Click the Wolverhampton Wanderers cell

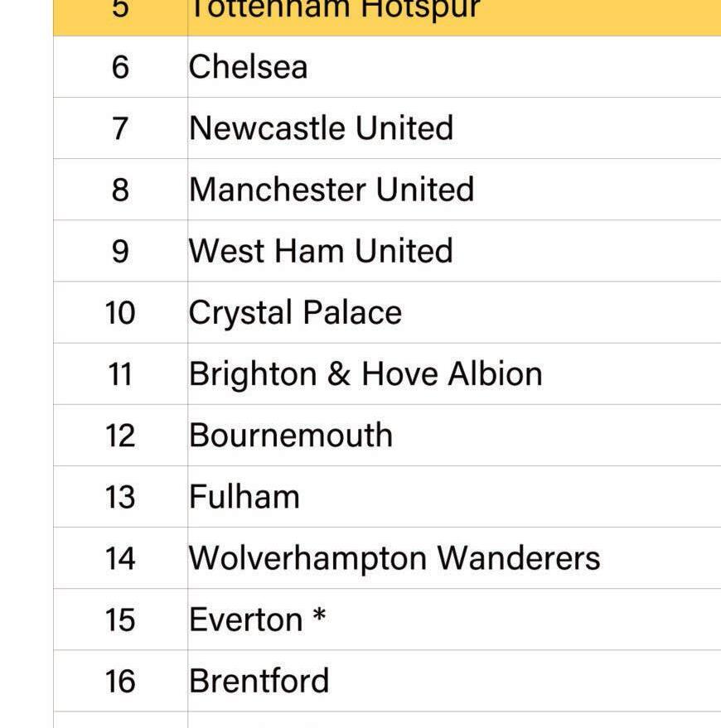pos(394,557)
